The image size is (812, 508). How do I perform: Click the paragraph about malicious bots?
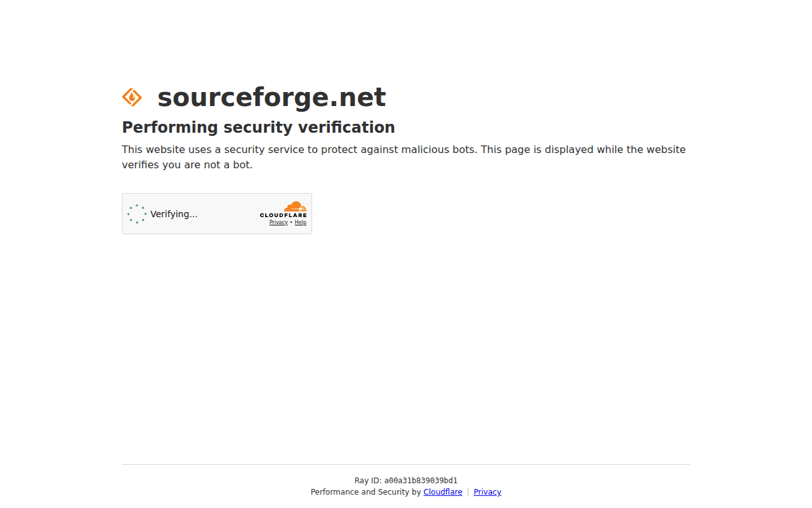(x=403, y=157)
